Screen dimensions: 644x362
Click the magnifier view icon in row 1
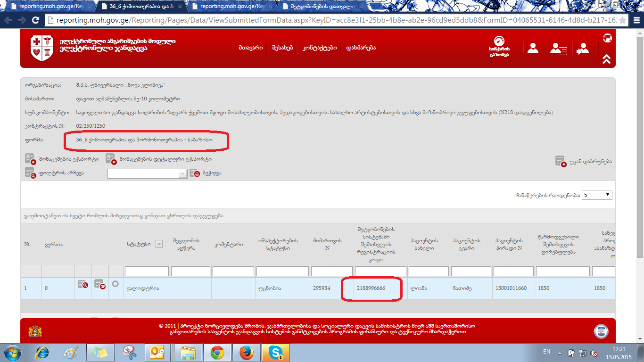click(83, 284)
